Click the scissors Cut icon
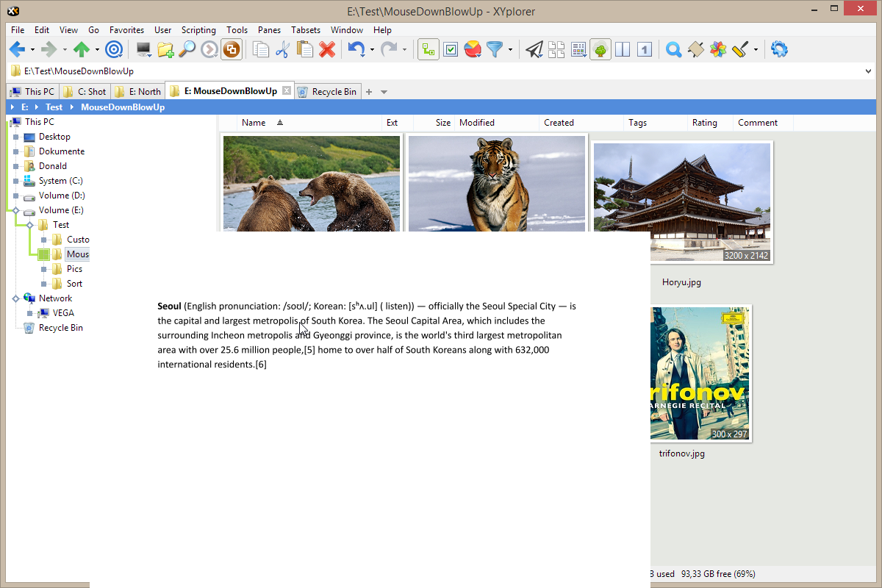This screenshot has height=588, width=882. point(282,49)
